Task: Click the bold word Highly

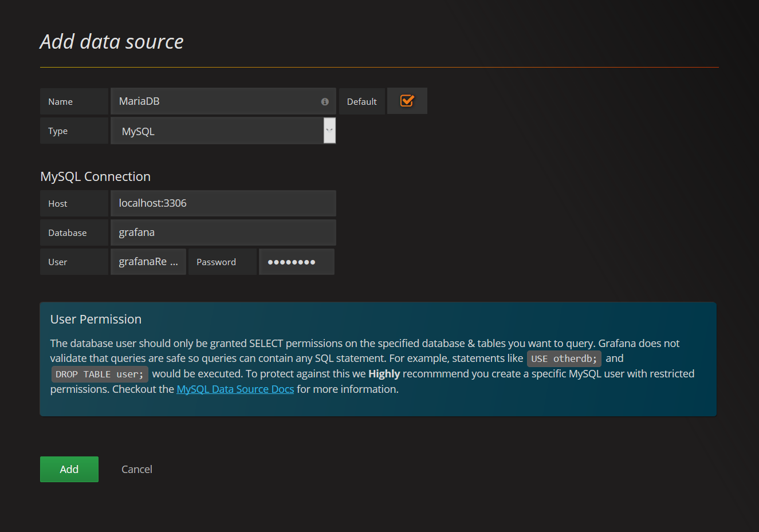Action: click(384, 374)
